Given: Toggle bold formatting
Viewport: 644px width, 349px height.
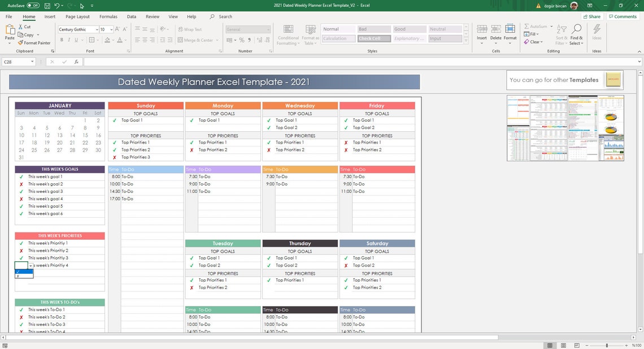Looking at the screenshot, I should click(x=62, y=40).
